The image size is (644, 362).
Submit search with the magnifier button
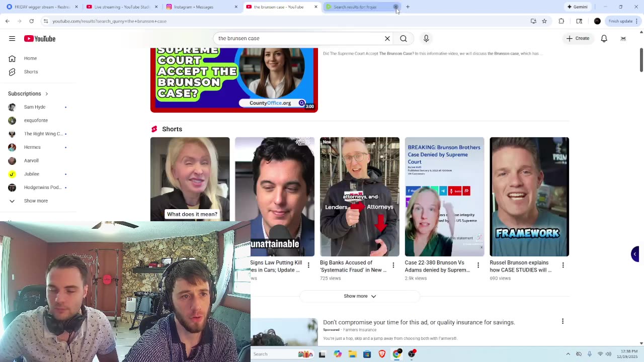click(x=404, y=38)
